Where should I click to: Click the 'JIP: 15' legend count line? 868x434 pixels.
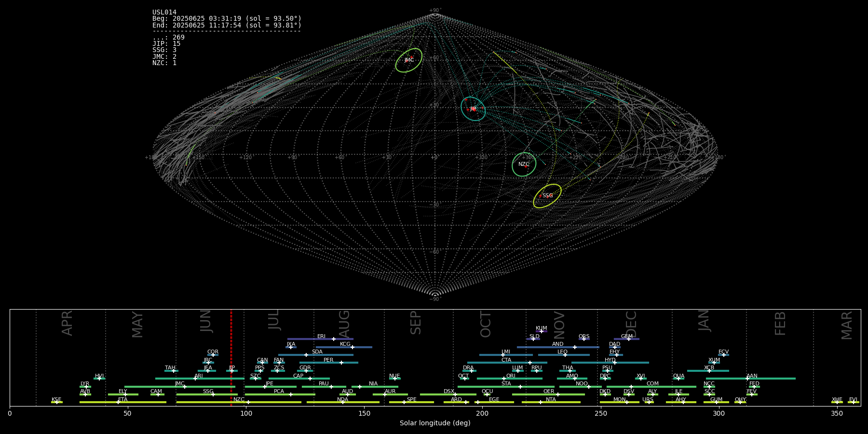tap(166, 44)
